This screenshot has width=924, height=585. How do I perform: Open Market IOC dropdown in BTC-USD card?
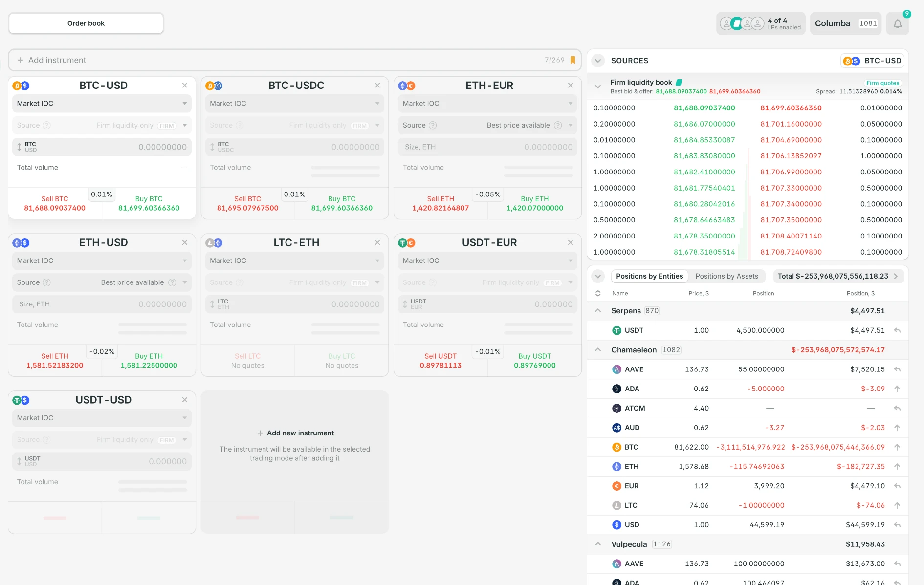[x=102, y=104]
